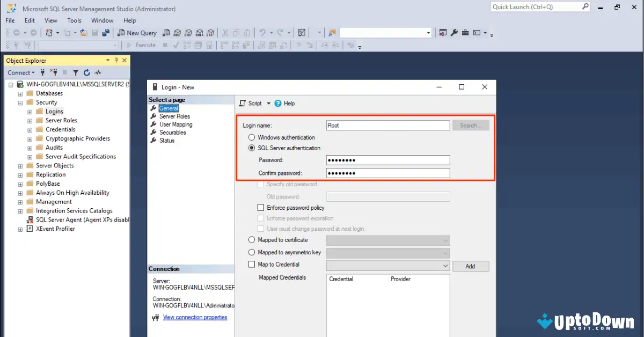Image resolution: width=644 pixels, height=337 pixels.
Task: Open the Tools menu
Action: click(x=74, y=20)
